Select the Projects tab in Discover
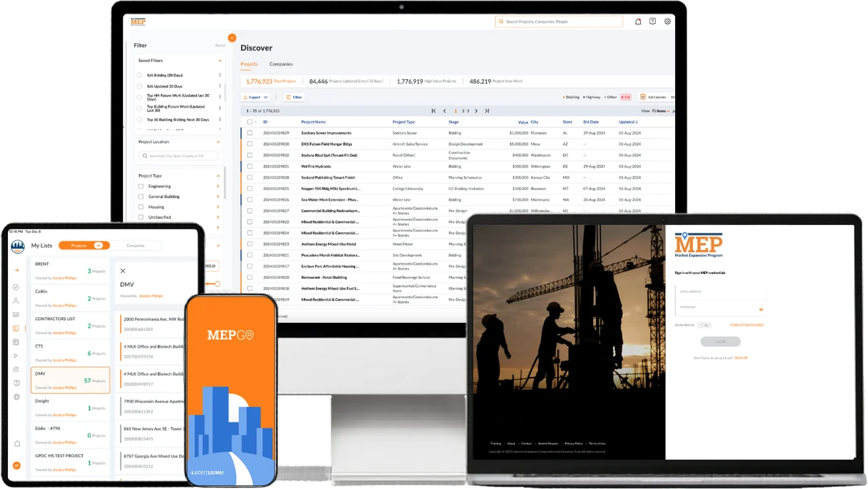Screen dimensions: 868x489 tap(249, 64)
